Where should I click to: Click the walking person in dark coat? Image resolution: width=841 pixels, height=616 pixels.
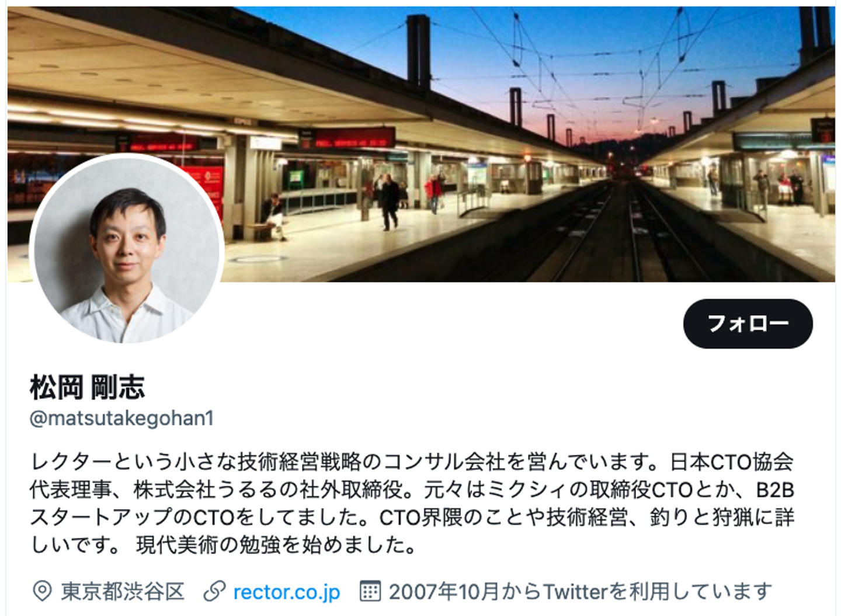coord(390,202)
